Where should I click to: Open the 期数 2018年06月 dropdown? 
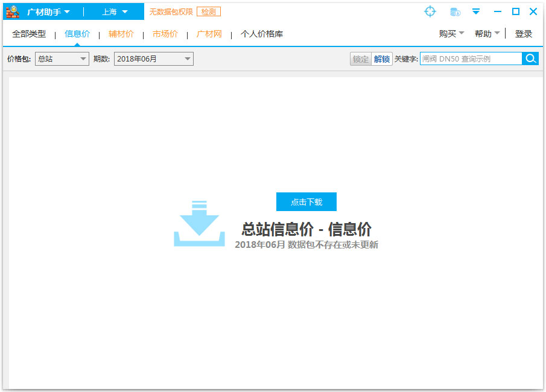153,58
